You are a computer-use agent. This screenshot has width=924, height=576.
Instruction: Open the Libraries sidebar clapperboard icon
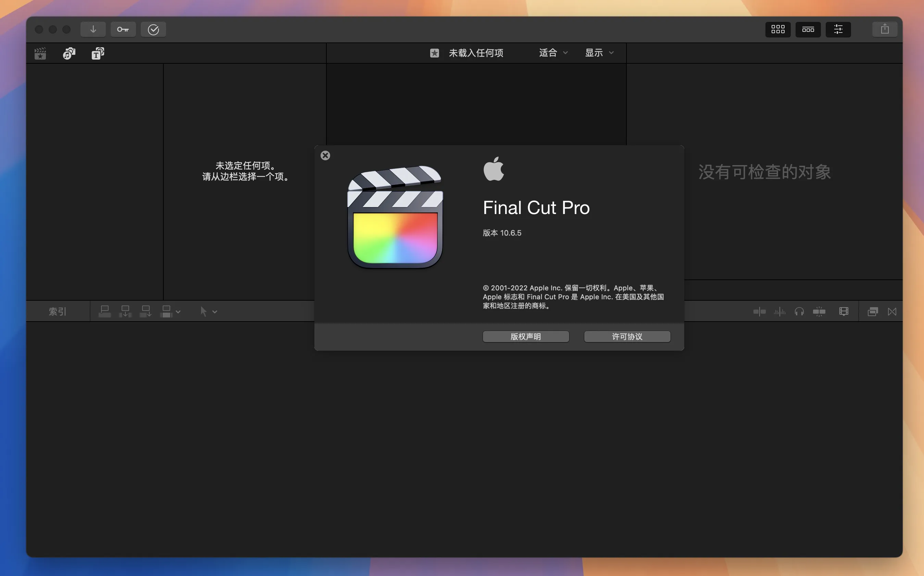pyautogui.click(x=40, y=53)
